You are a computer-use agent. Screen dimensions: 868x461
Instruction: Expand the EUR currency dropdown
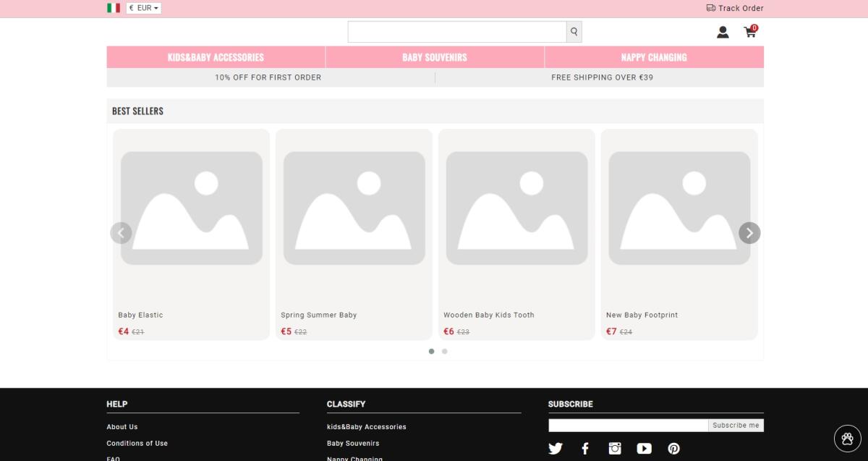point(144,8)
